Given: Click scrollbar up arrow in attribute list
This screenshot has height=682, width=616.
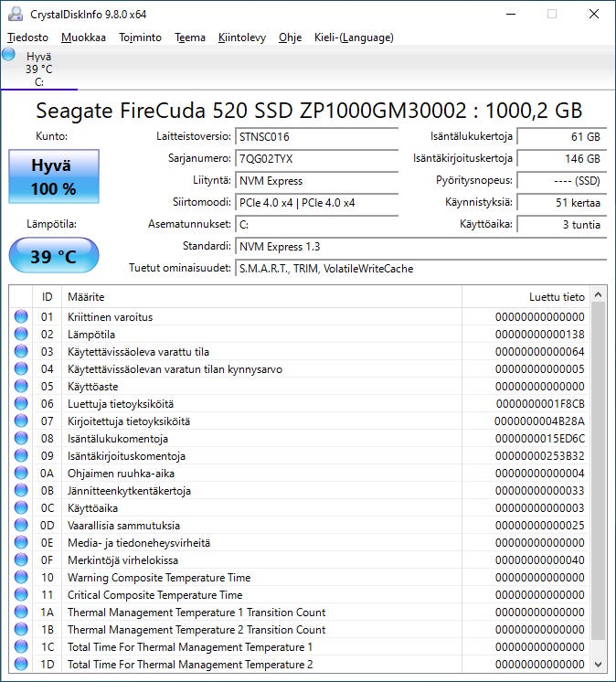Looking at the screenshot, I should point(598,295).
